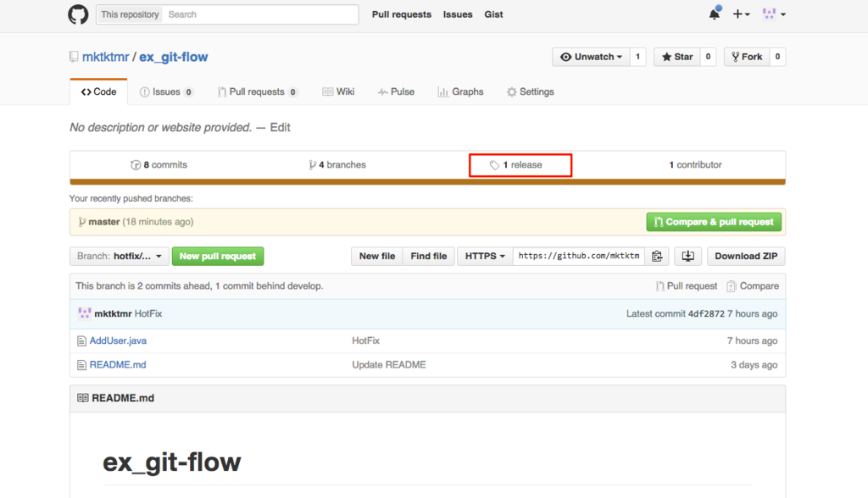Click Compare & pull request button
This screenshot has height=498, width=868.
click(714, 222)
